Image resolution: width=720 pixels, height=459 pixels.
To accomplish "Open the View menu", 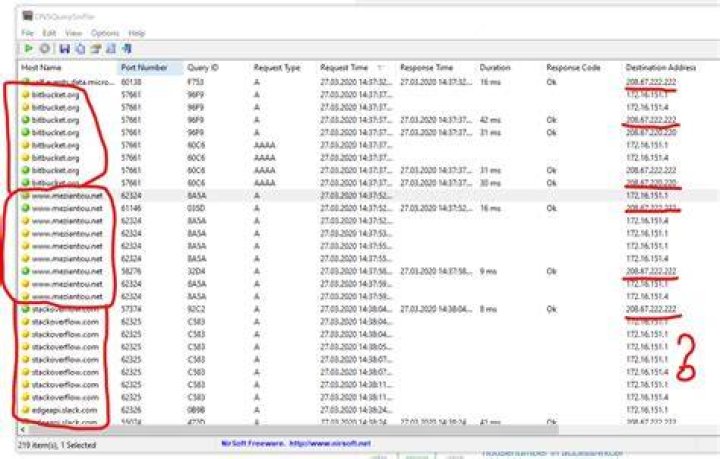I will [73, 33].
